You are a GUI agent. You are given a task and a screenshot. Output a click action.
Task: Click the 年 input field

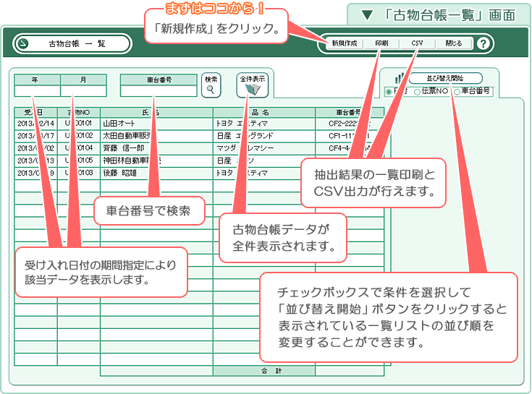pos(38,91)
